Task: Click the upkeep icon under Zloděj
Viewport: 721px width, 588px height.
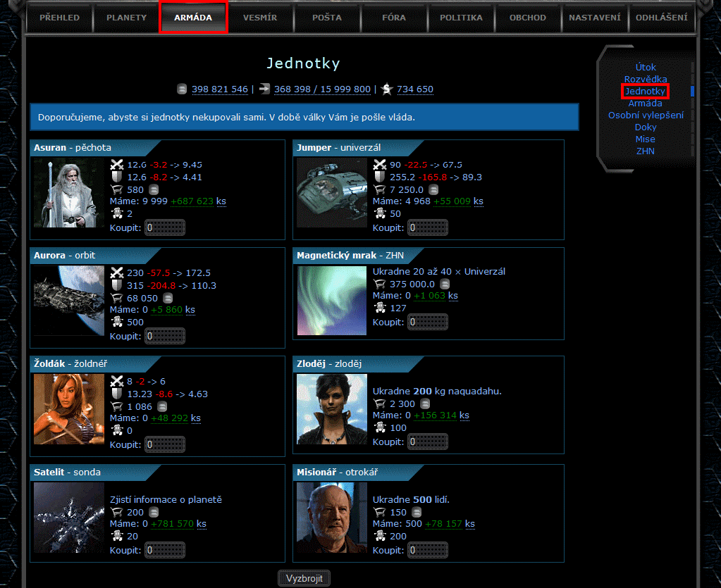Action: pos(380,427)
